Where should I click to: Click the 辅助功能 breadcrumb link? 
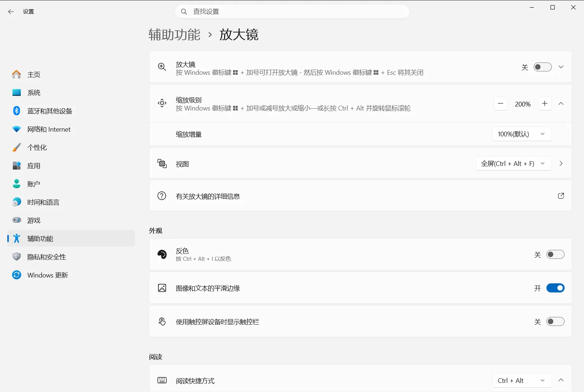coord(174,35)
